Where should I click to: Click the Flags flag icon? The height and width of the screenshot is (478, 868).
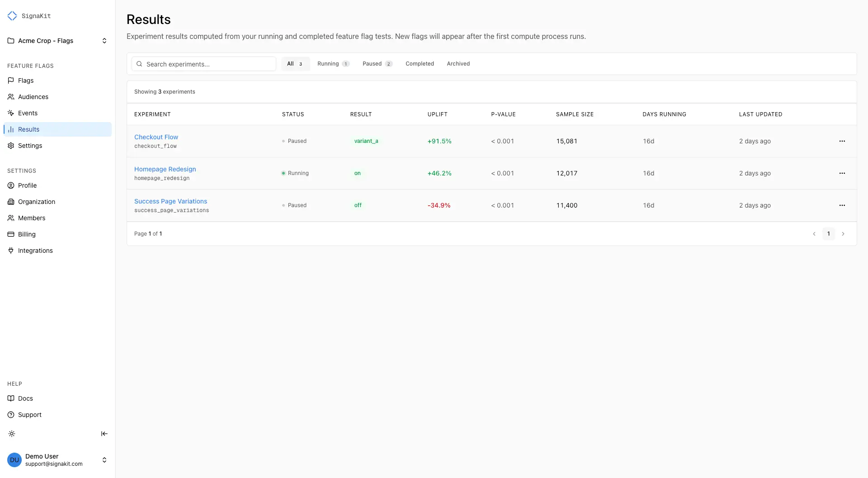coord(11,80)
